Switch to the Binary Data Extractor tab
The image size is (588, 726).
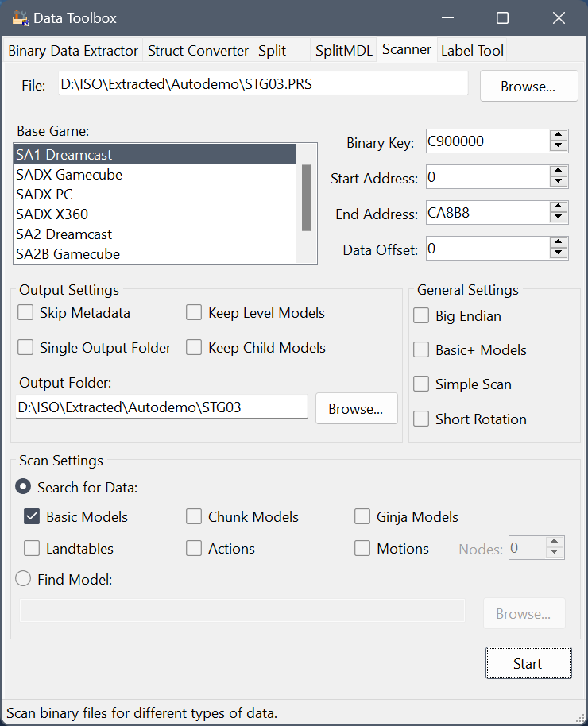(x=73, y=51)
